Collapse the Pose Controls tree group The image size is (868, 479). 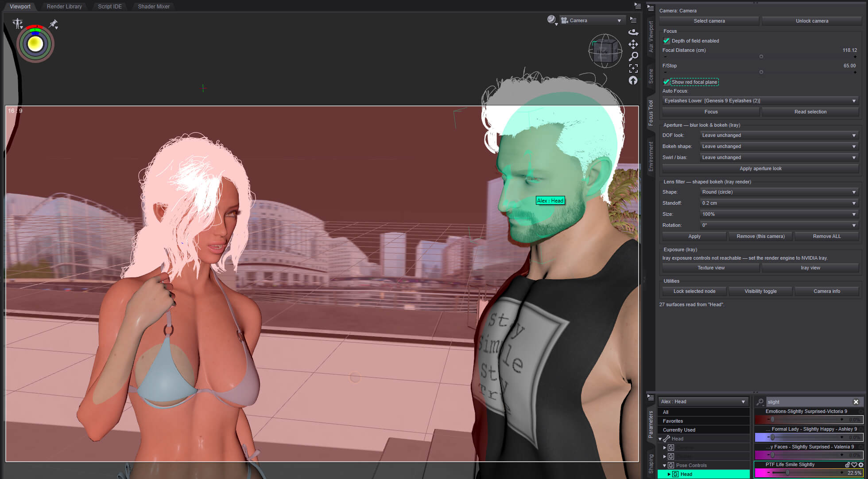pos(665,466)
